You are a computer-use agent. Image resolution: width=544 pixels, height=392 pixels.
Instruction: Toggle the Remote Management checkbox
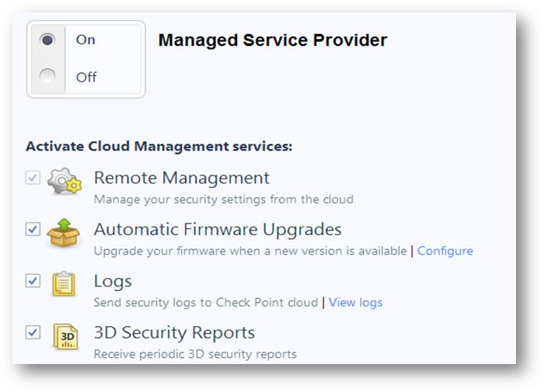[33, 178]
